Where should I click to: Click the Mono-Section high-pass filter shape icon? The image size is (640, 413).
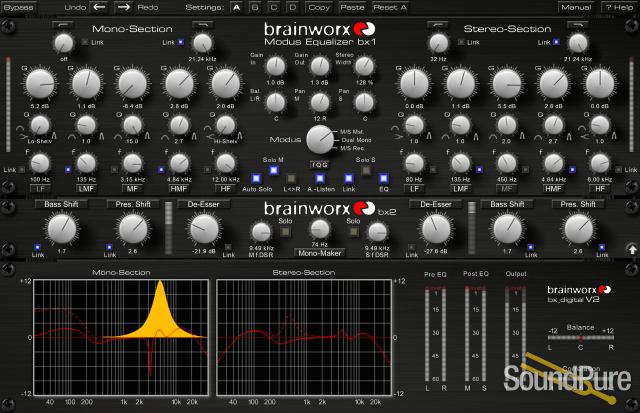click(63, 25)
